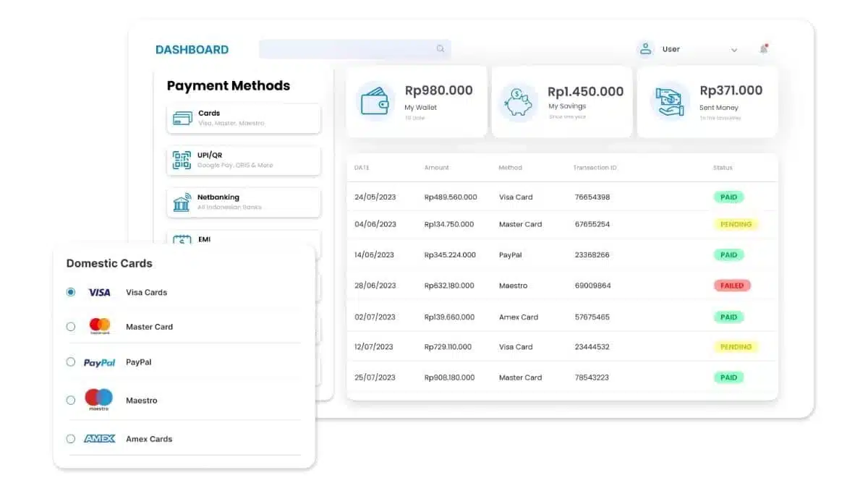868x488 pixels.
Task: Expand the User dropdown chevron
Action: pyautogui.click(x=734, y=50)
